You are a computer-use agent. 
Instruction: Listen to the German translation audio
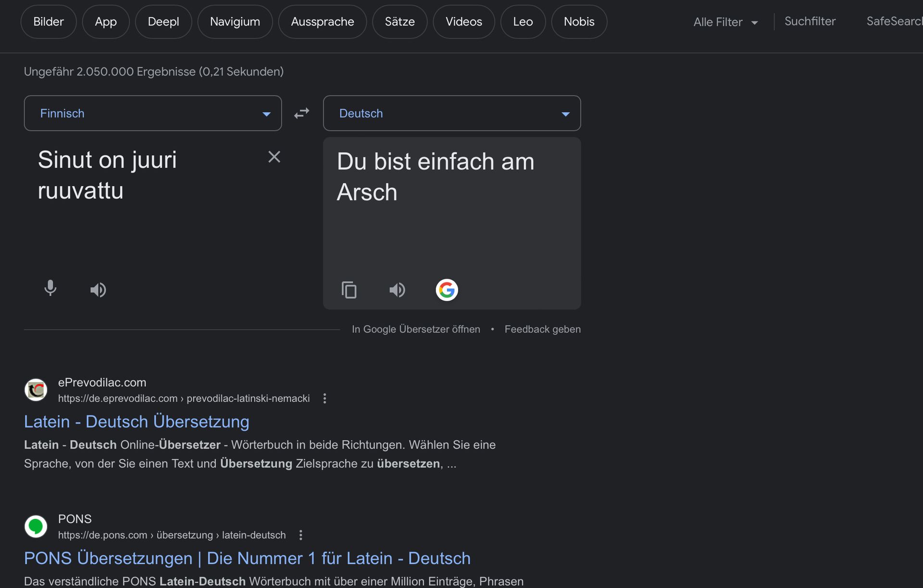coord(397,290)
